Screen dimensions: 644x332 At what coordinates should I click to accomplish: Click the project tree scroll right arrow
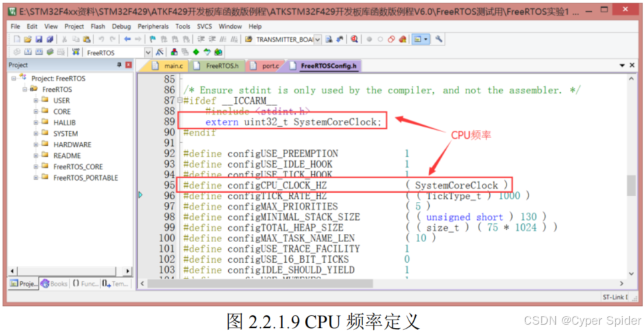[127, 271]
